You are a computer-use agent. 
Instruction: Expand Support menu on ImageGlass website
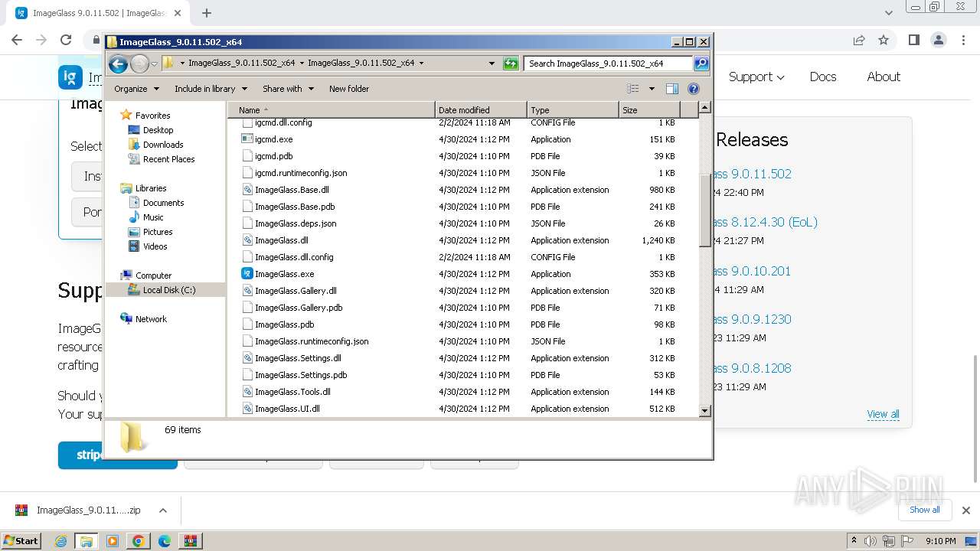(756, 77)
